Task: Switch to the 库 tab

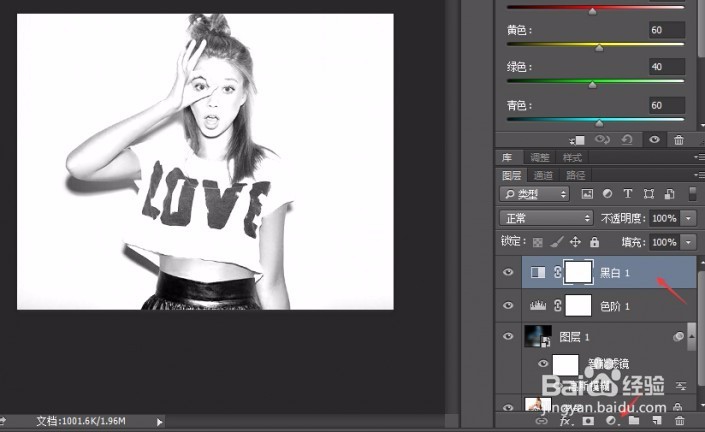Action: click(507, 157)
